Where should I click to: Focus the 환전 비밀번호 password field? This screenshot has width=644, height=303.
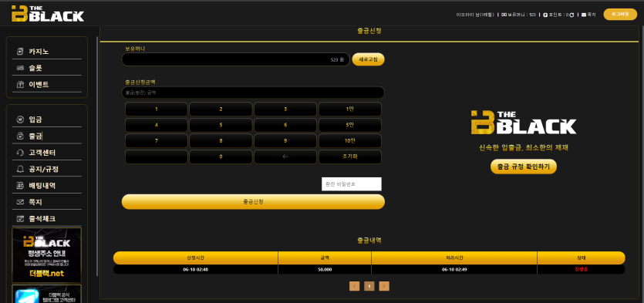352,184
